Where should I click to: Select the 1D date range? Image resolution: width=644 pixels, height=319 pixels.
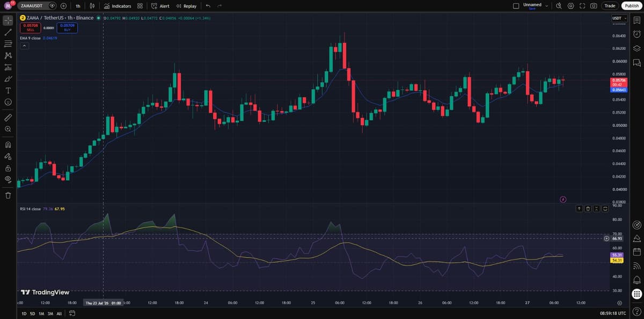[24, 313]
